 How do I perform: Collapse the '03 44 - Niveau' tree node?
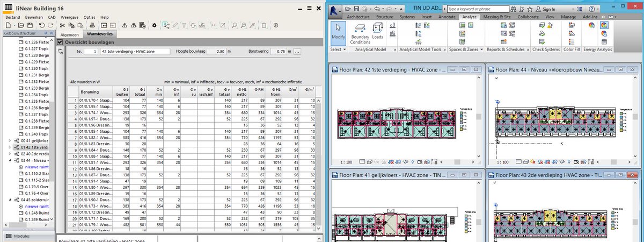click(10, 160)
